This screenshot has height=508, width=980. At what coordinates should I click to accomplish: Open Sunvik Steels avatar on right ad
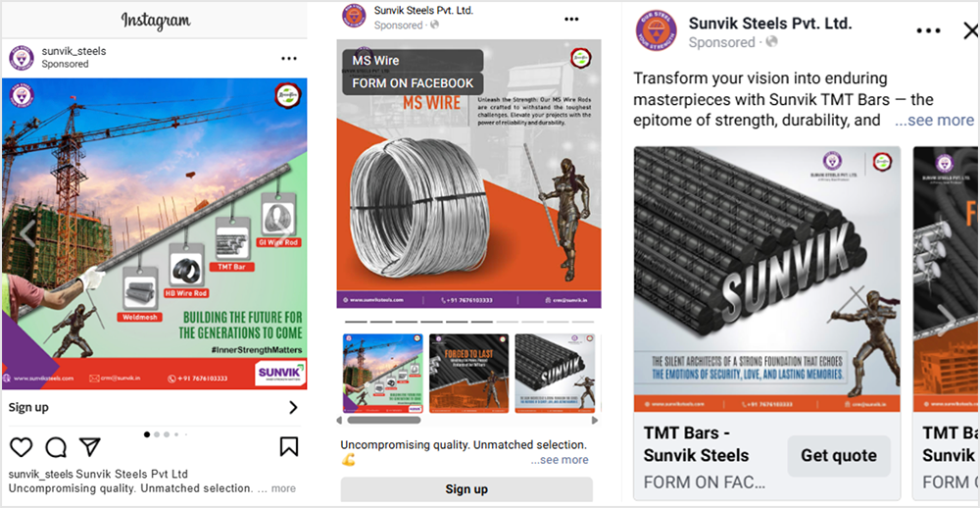click(656, 30)
